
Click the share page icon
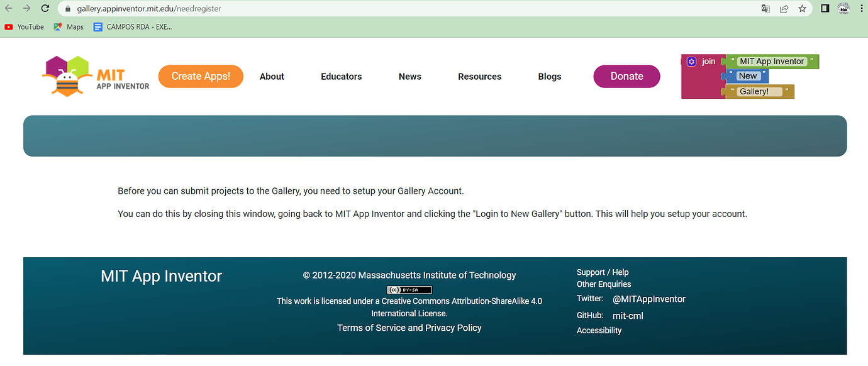point(784,9)
